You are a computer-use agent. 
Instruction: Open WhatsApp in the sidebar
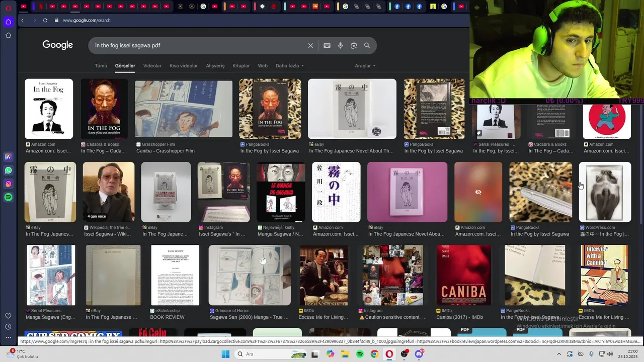tap(9, 170)
